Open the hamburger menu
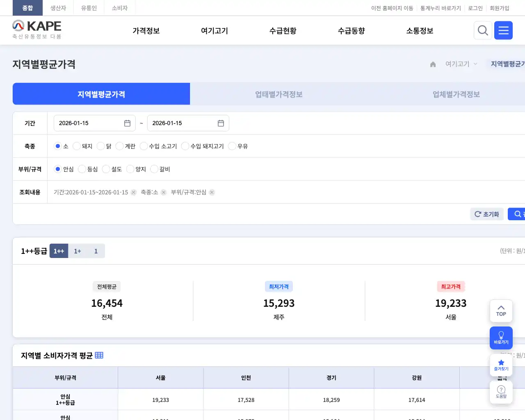The height and width of the screenshot is (420, 525). click(503, 30)
